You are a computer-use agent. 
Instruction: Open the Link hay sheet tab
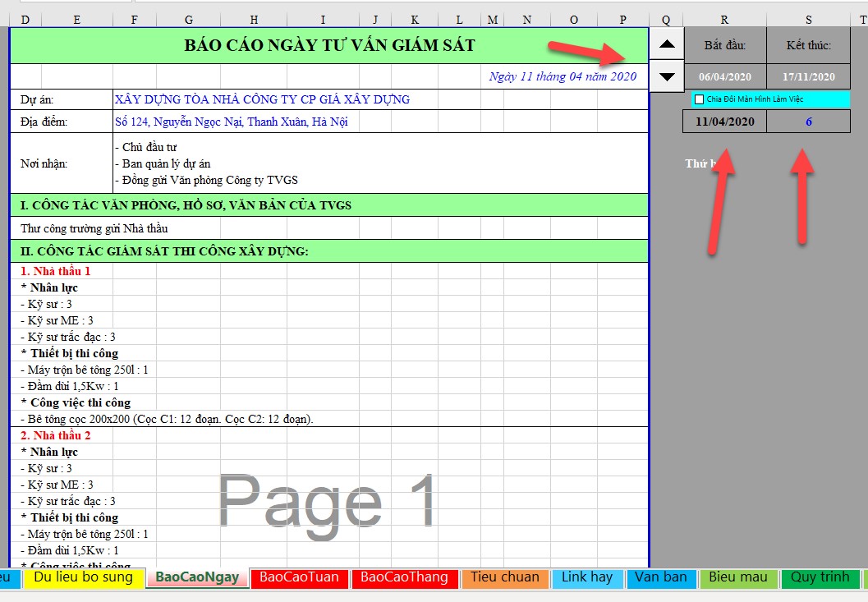pyautogui.click(x=586, y=577)
